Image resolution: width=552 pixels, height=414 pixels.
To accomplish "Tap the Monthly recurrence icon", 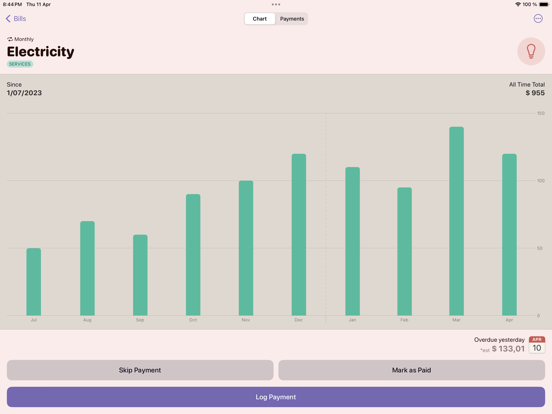I will pos(10,39).
